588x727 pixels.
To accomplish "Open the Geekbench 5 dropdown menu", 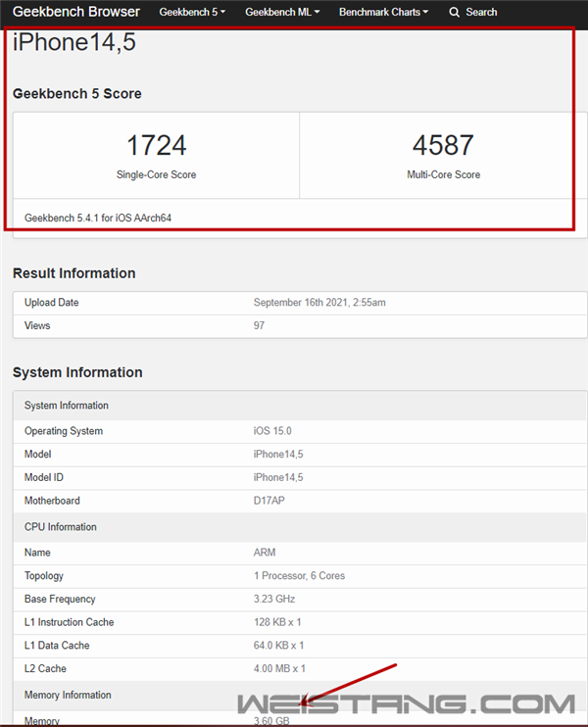I will coord(192,13).
